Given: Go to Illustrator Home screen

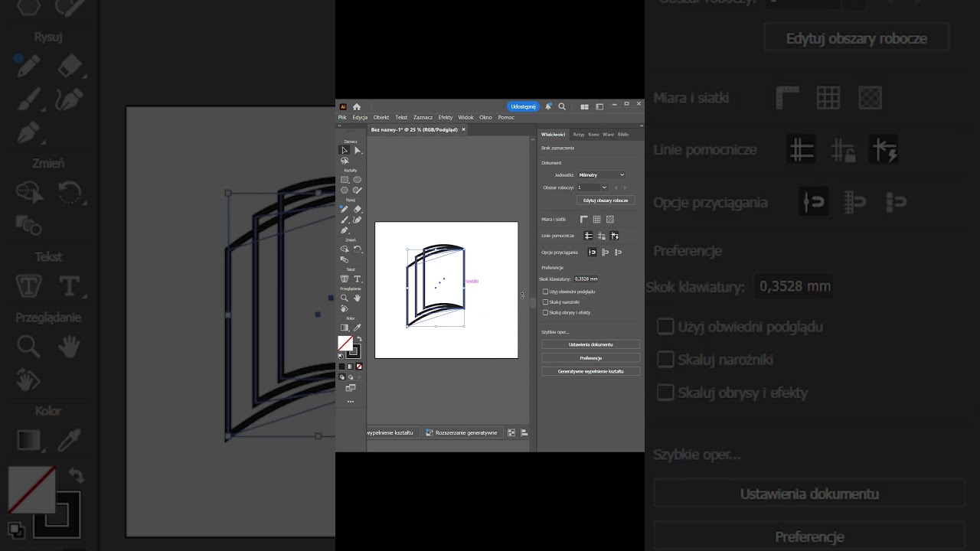Looking at the screenshot, I should click(x=357, y=106).
